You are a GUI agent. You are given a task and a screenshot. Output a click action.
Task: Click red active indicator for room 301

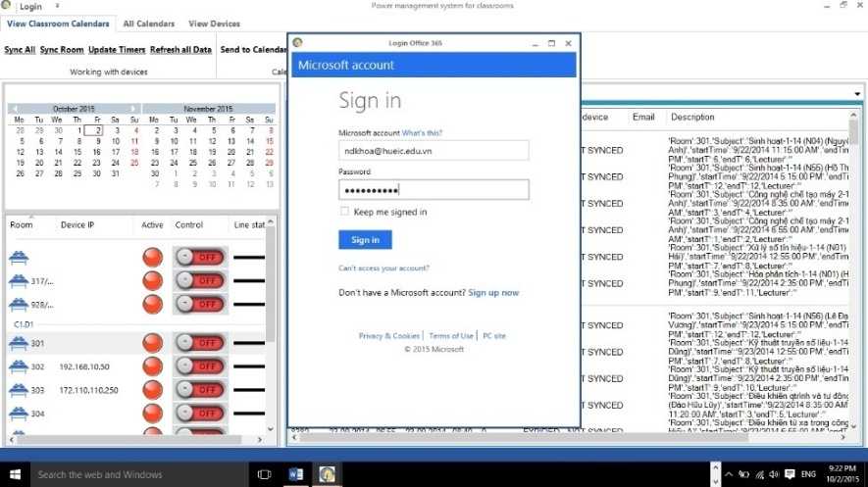pos(153,343)
